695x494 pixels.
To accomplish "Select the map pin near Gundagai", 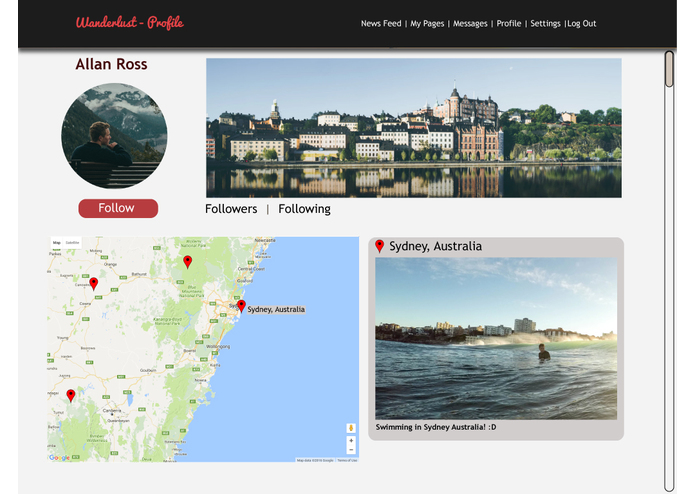I will pyautogui.click(x=70, y=395).
